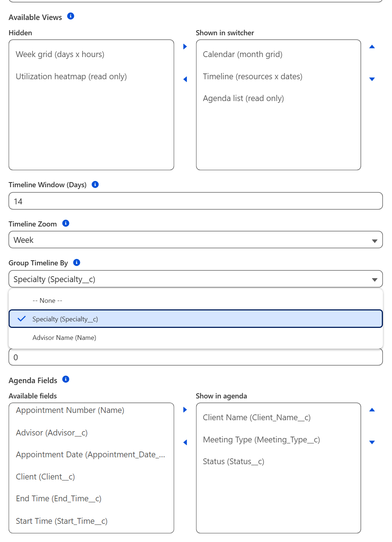
Task: Select Agenda list (read only) in switcher list
Action: 278,98
